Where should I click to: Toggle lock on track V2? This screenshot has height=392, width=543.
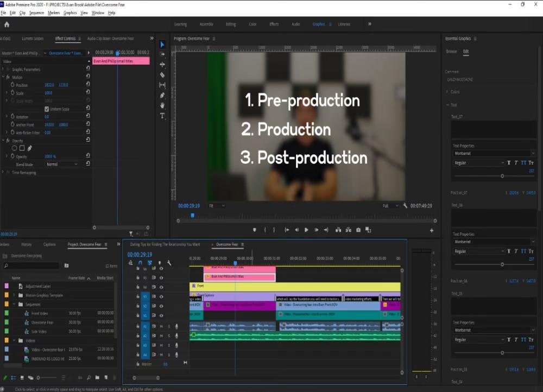138,306
